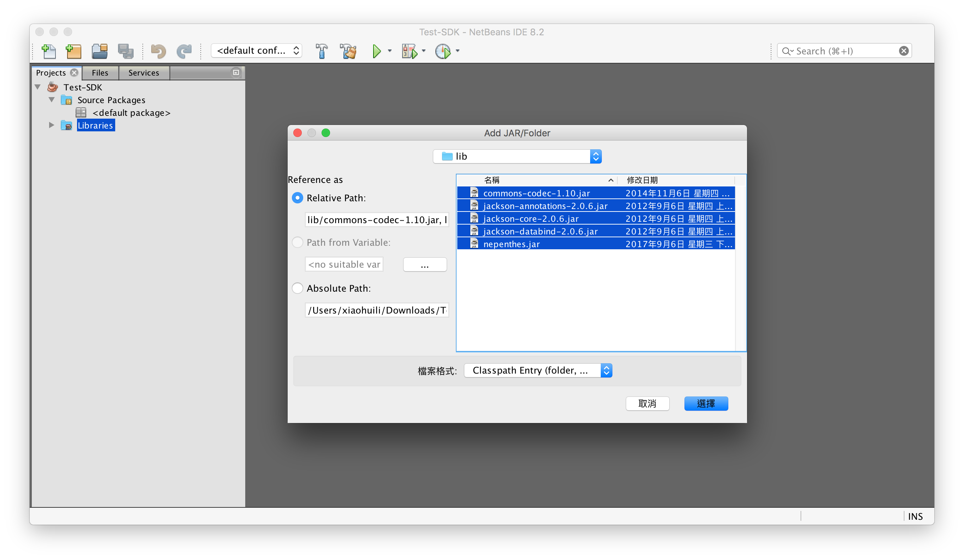Click the Build Project hammer icon
This screenshot has height=560, width=964.
pos(322,51)
